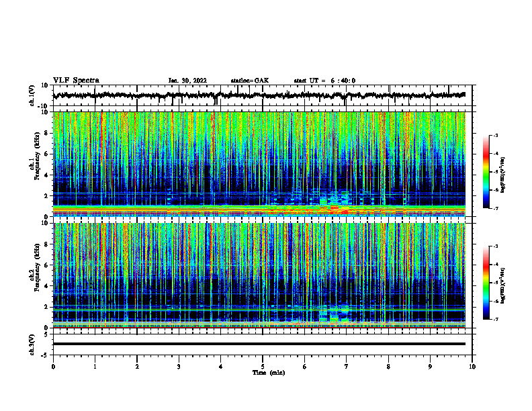Click the time axis tick label "10"
Image resolution: width=532 pixels, height=411 pixels.
click(x=472, y=367)
